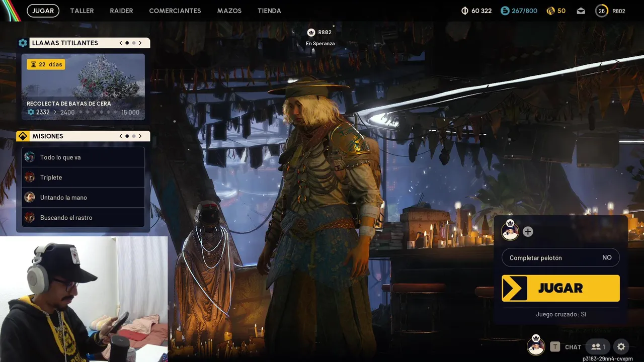Click the 2400 next milestone value
Screen dimensions: 644x362
pos(67,113)
